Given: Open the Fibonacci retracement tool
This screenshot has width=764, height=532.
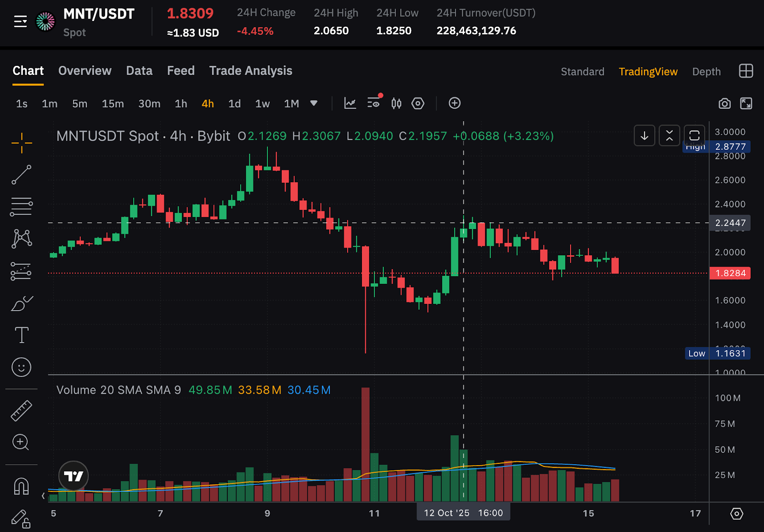Looking at the screenshot, I should (x=21, y=207).
